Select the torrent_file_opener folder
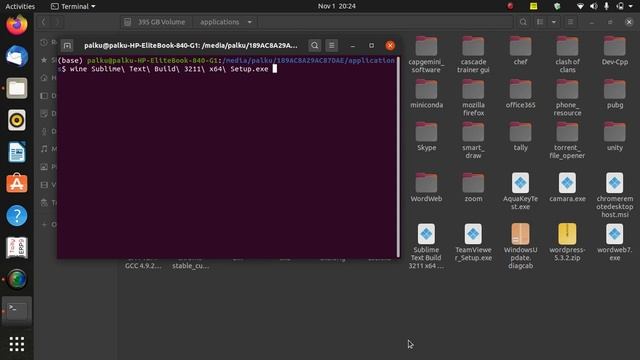Viewport: 640px width, 360px height. tap(567, 140)
